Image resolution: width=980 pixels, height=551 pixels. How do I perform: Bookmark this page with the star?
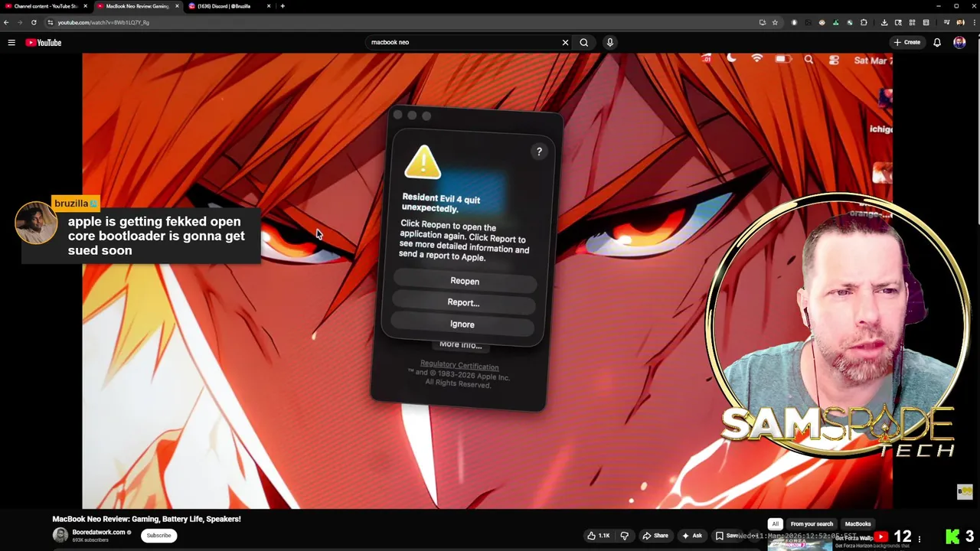coord(775,22)
